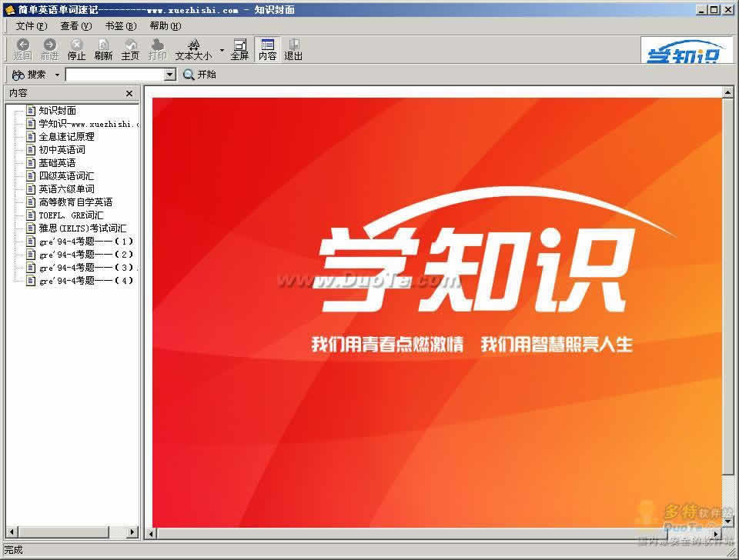
Task: Click the contents panel horizontal scrollbar right arrow
Action: (x=132, y=532)
